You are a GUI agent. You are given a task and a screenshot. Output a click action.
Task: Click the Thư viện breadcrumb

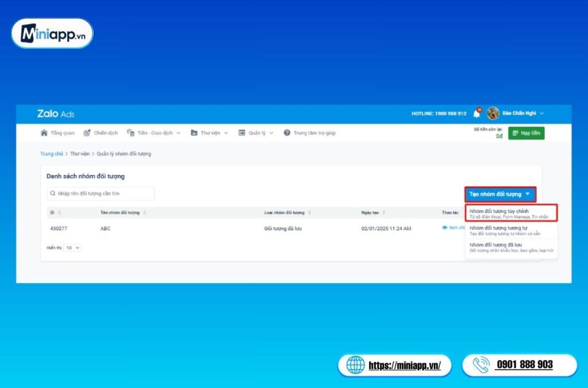pos(80,154)
